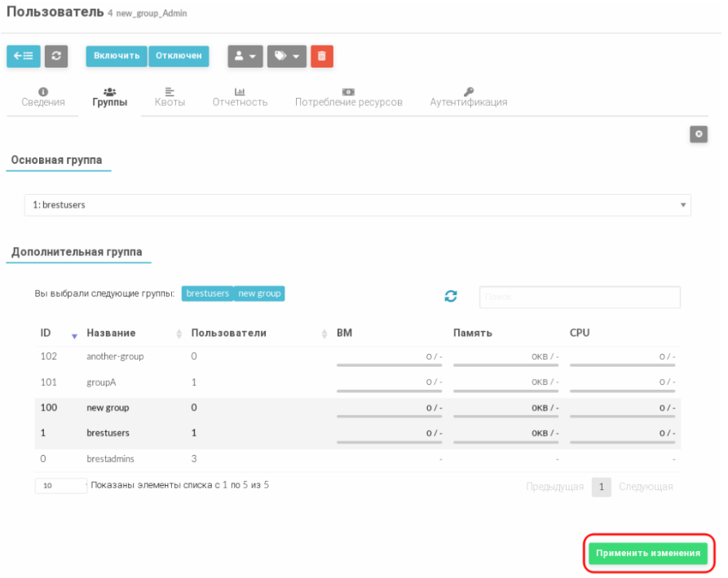Switch to the Сведения tab
This screenshot has height=578, width=728.
pos(43,97)
